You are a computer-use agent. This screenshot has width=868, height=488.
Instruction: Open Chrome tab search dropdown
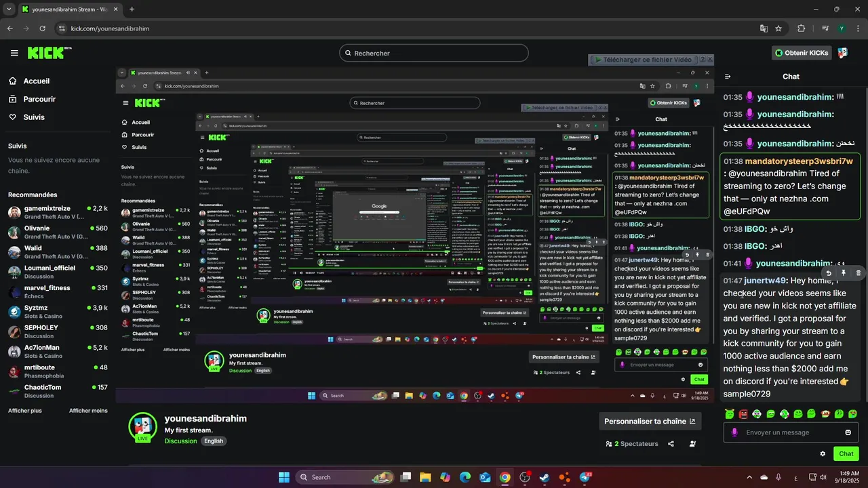[7, 9]
